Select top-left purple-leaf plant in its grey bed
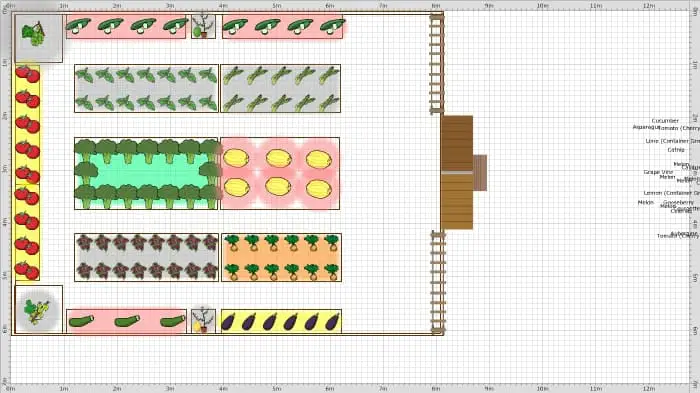The image size is (700, 393). [84, 243]
